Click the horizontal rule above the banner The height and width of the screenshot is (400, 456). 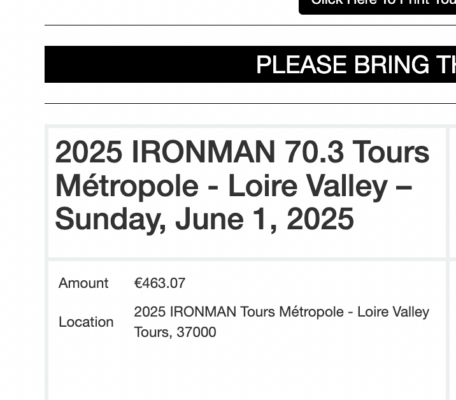250,25
